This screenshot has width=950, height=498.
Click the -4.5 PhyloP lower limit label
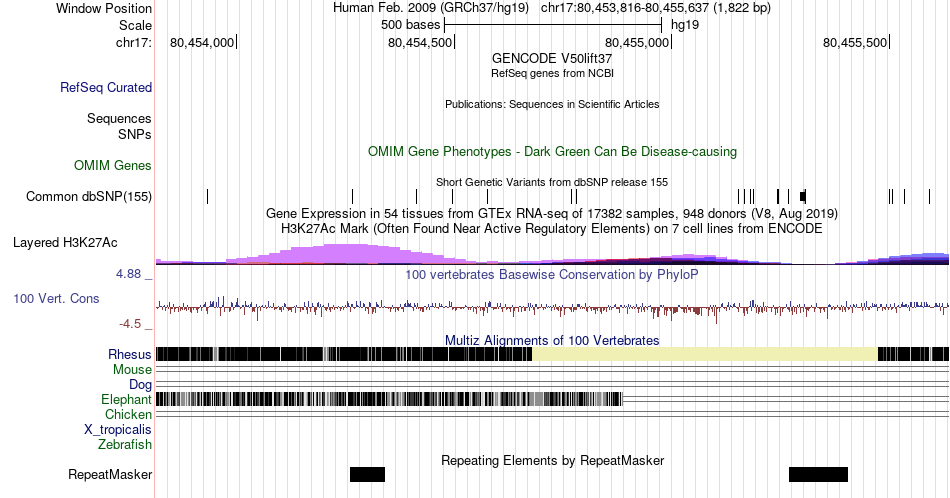coord(130,324)
